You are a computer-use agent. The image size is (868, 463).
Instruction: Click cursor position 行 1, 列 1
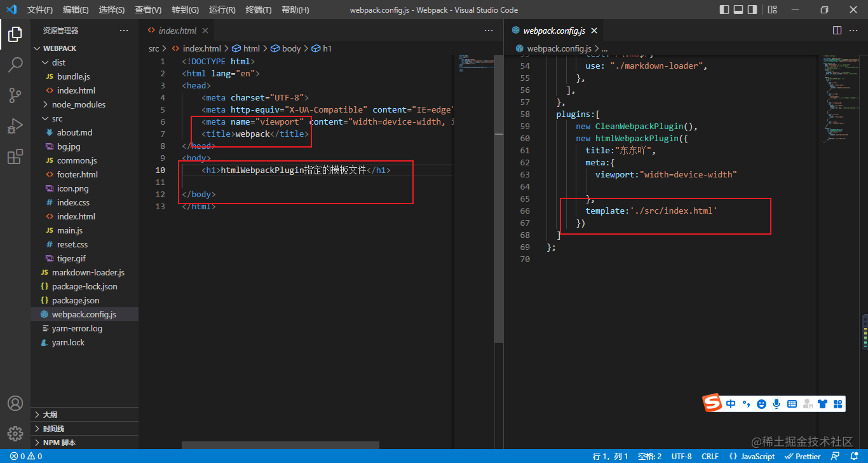click(610, 456)
